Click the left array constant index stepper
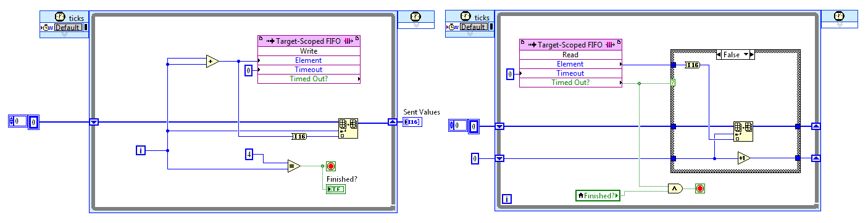The width and height of the screenshot is (868, 223). pyautogui.click(x=12, y=122)
